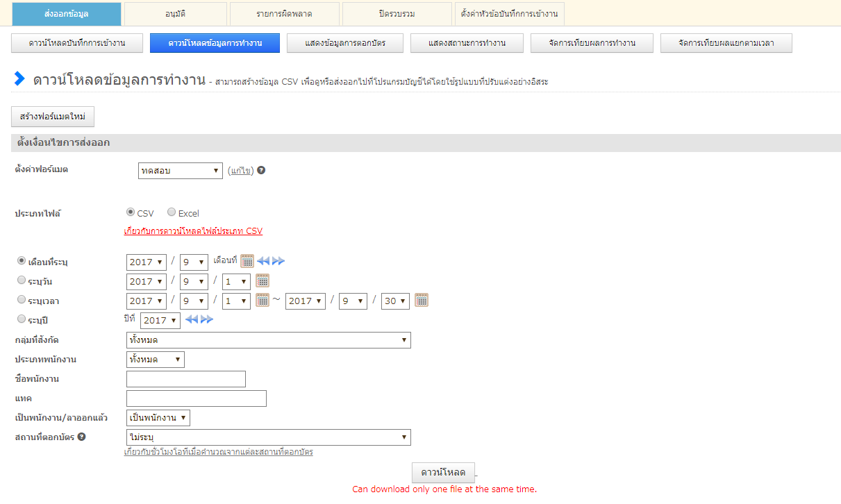Image resolution: width=841 pixels, height=504 pixels.
Task: Click next year arrows in ระบุปี row
Action: point(207,319)
